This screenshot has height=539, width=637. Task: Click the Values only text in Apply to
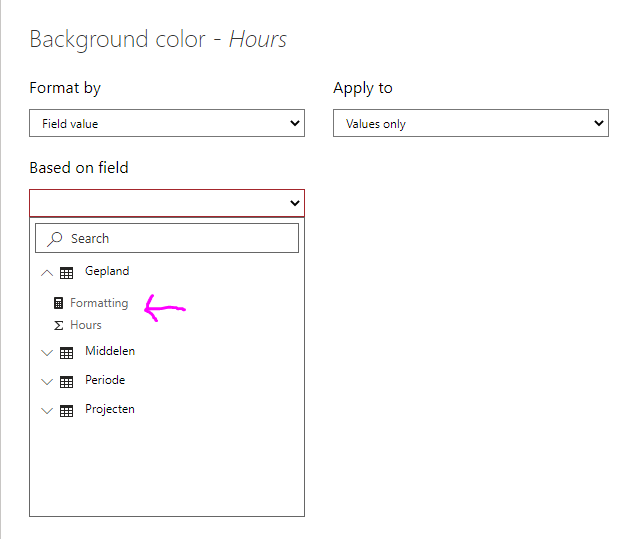point(376,124)
